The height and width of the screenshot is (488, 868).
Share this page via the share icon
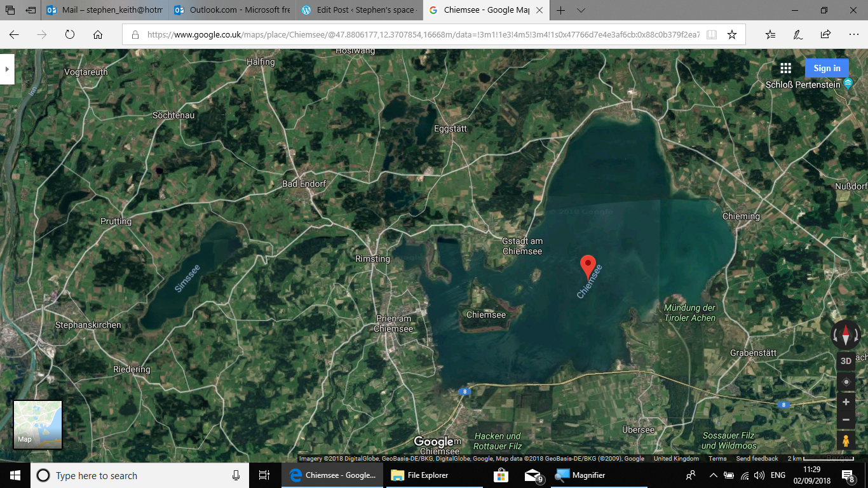tap(825, 35)
